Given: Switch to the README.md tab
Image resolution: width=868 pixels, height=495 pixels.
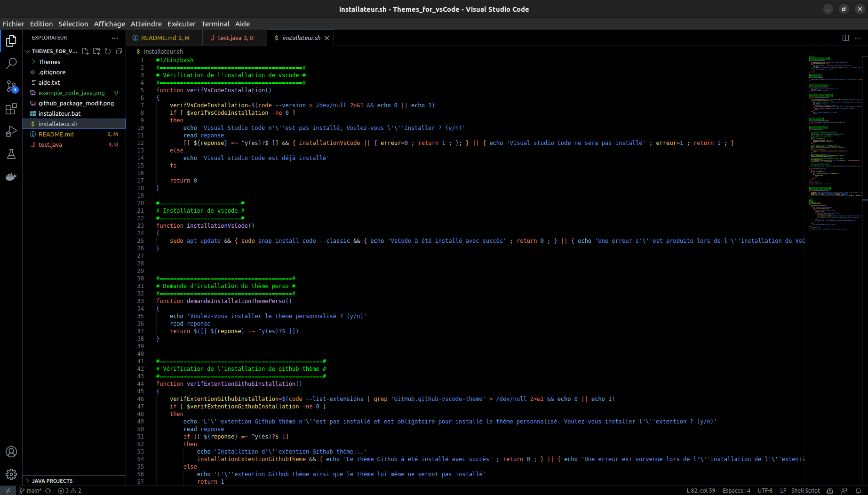Looking at the screenshot, I should 159,38.
